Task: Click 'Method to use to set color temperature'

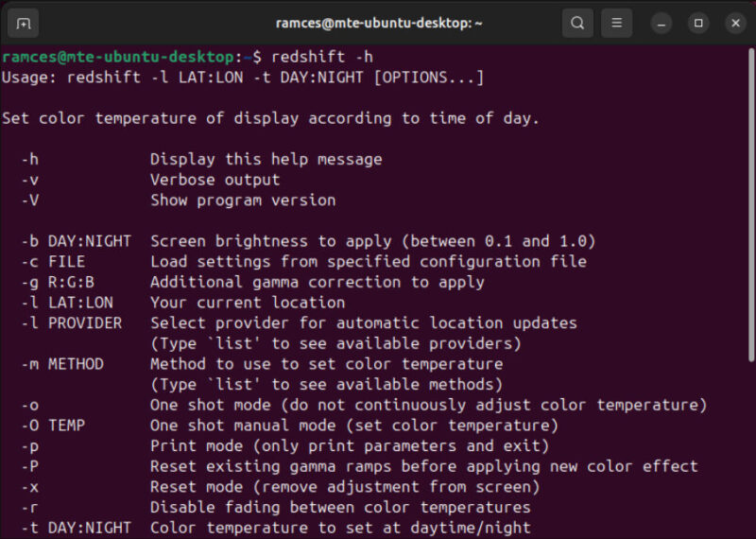Action: point(326,364)
